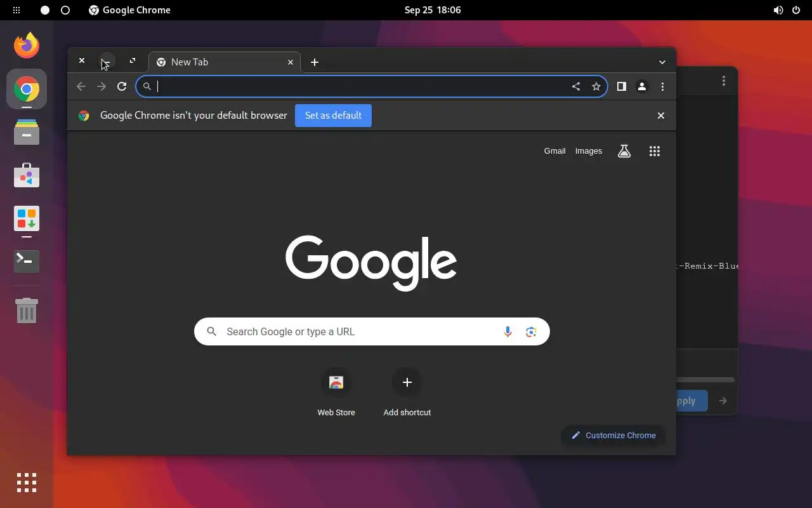This screenshot has height=508, width=812.
Task: Reload the page with the refresh icon
Action: [122, 86]
